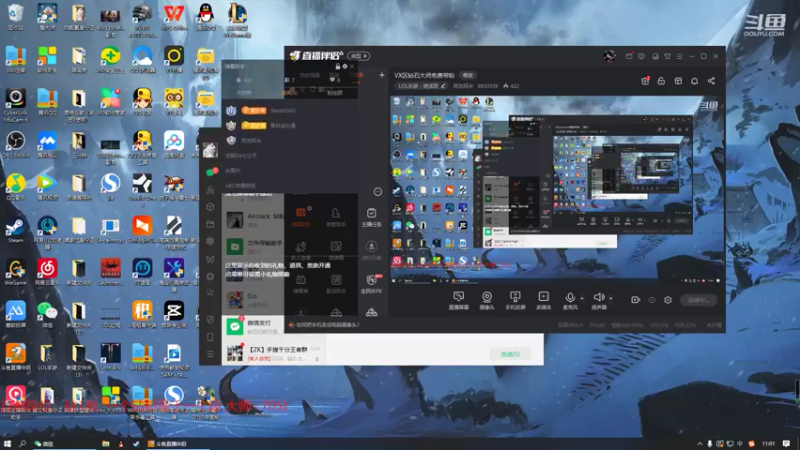
Task: Open notification bell in stream header
Action: coord(694,81)
